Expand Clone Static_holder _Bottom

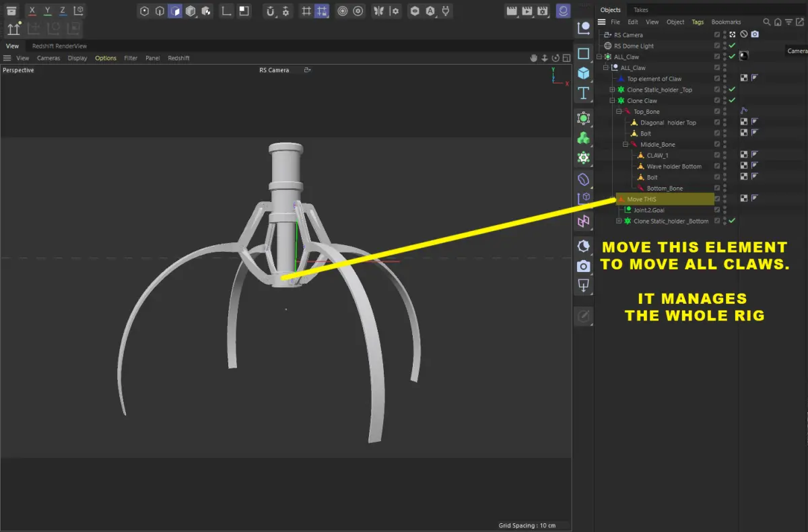(619, 221)
